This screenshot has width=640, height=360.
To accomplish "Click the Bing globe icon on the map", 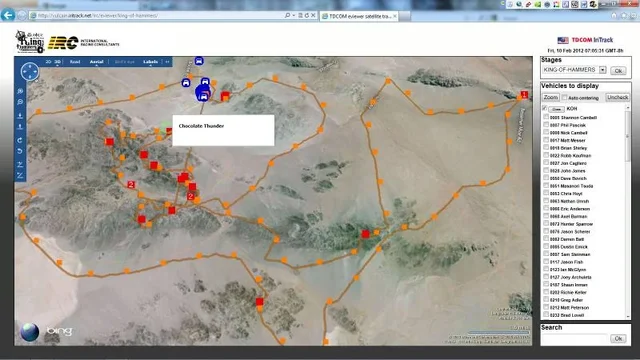I will tap(30, 332).
